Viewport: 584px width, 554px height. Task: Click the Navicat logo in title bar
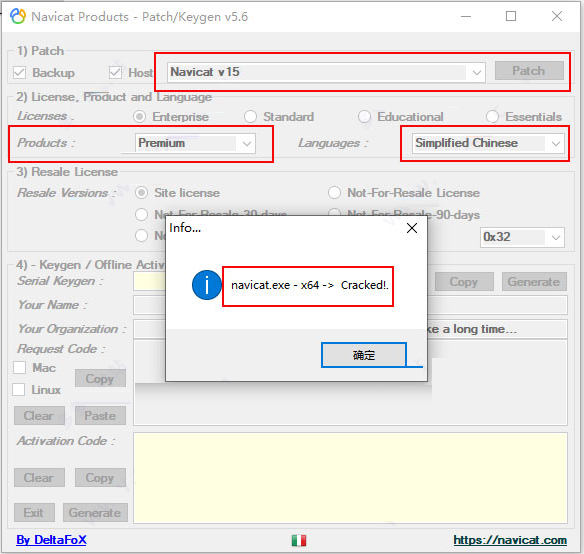tap(18, 16)
